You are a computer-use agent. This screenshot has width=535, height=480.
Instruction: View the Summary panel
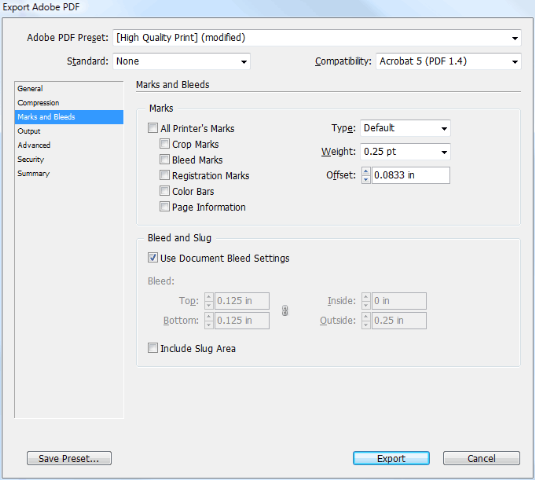69,174
